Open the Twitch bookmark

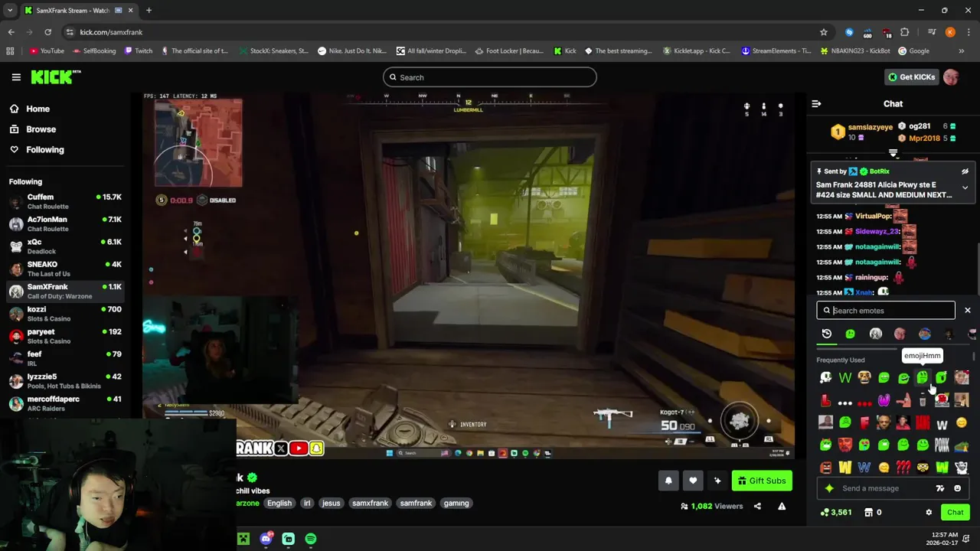[138, 51]
